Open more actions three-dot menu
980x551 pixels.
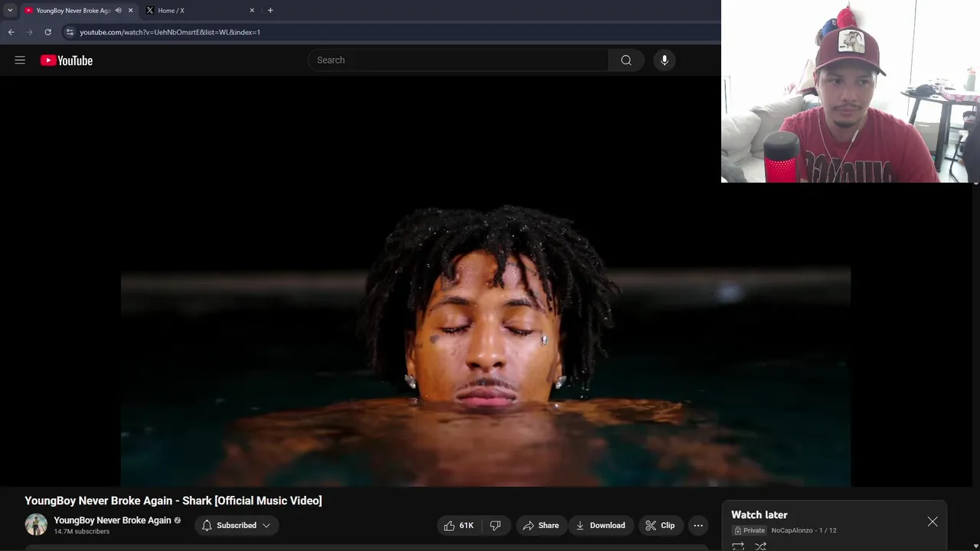pos(698,525)
